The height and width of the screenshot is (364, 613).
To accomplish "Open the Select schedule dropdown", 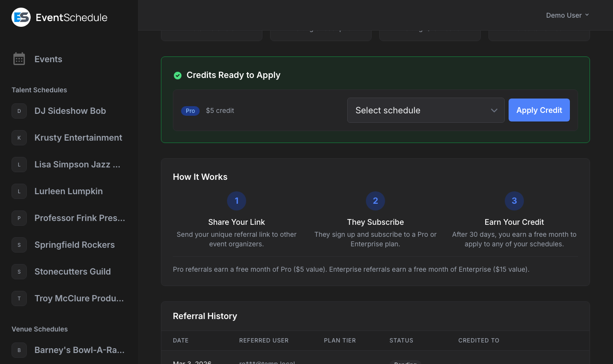I will [x=426, y=110].
